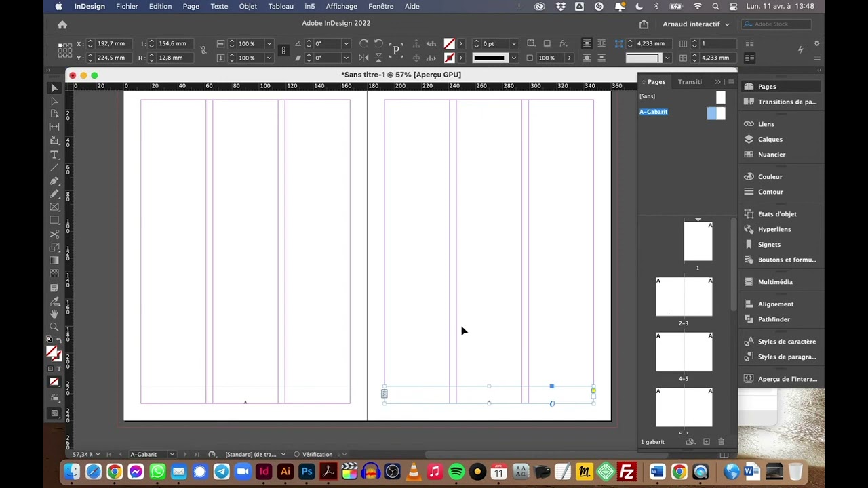Select the Line tool
Image resolution: width=868 pixels, height=488 pixels.
[x=54, y=168]
